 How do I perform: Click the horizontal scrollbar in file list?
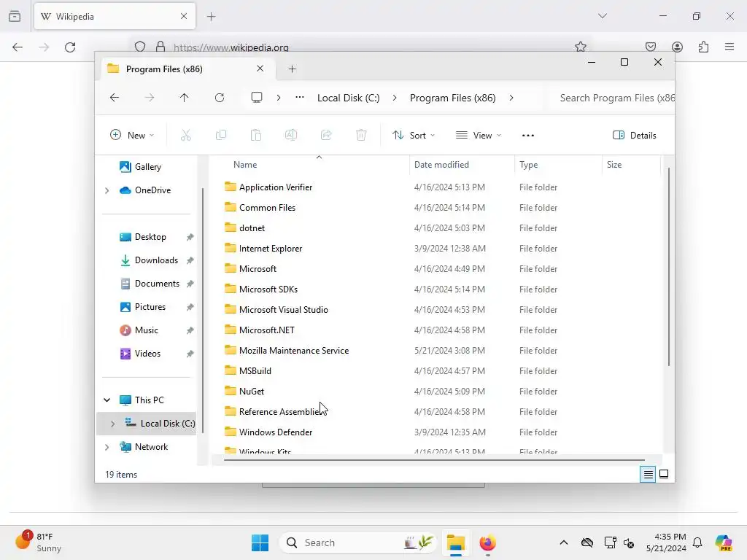pyautogui.click(x=433, y=460)
